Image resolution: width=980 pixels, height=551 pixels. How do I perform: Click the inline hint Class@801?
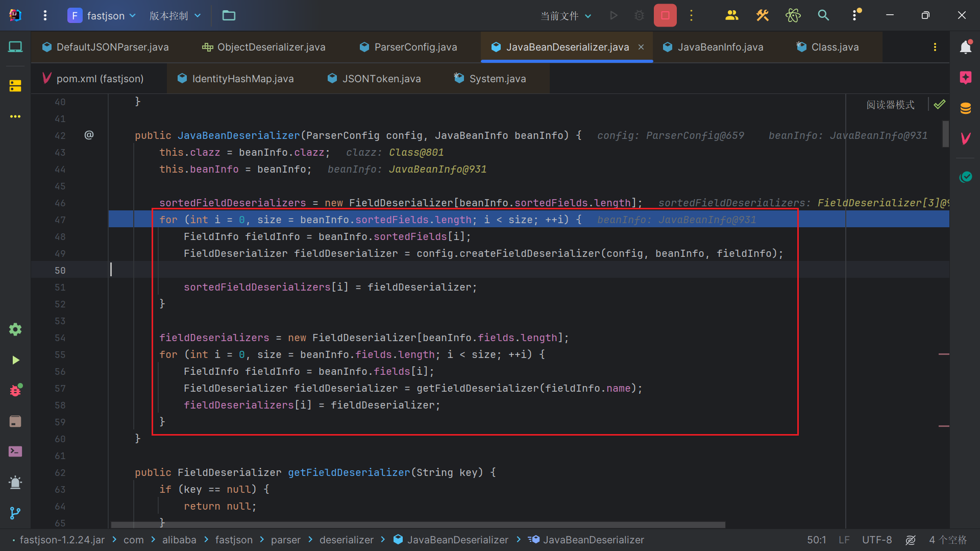click(x=416, y=152)
